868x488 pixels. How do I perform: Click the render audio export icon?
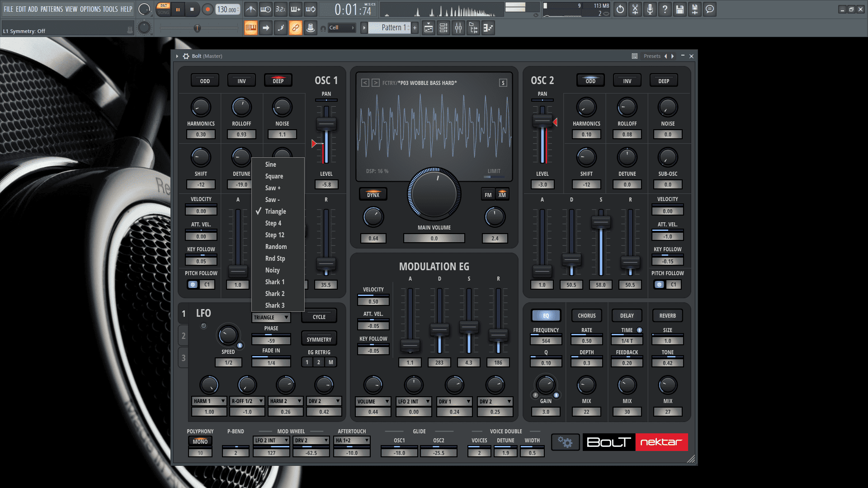point(695,9)
